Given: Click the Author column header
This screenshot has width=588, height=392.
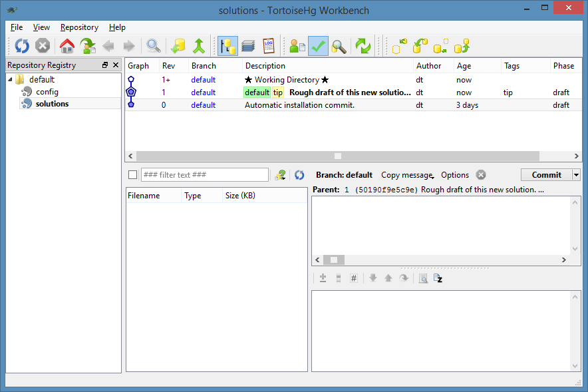Looking at the screenshot, I should point(434,66).
